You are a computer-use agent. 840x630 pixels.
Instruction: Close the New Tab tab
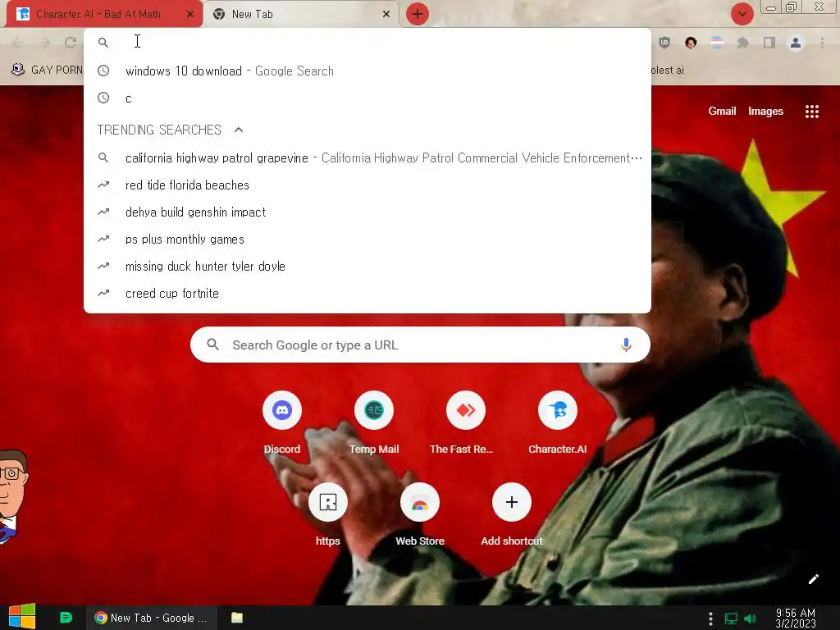(386, 15)
